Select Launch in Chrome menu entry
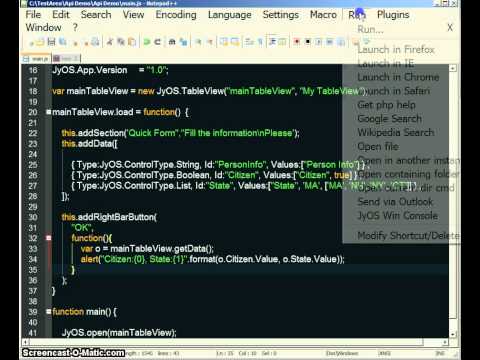 point(398,77)
